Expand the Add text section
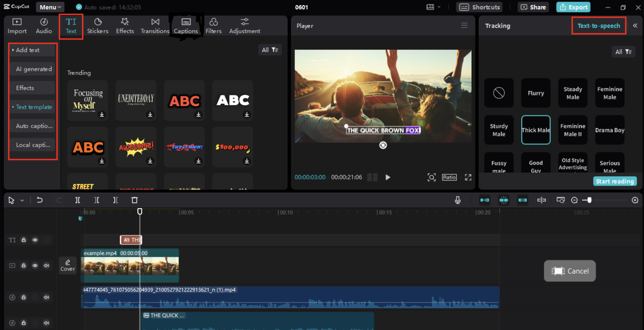 click(32, 50)
